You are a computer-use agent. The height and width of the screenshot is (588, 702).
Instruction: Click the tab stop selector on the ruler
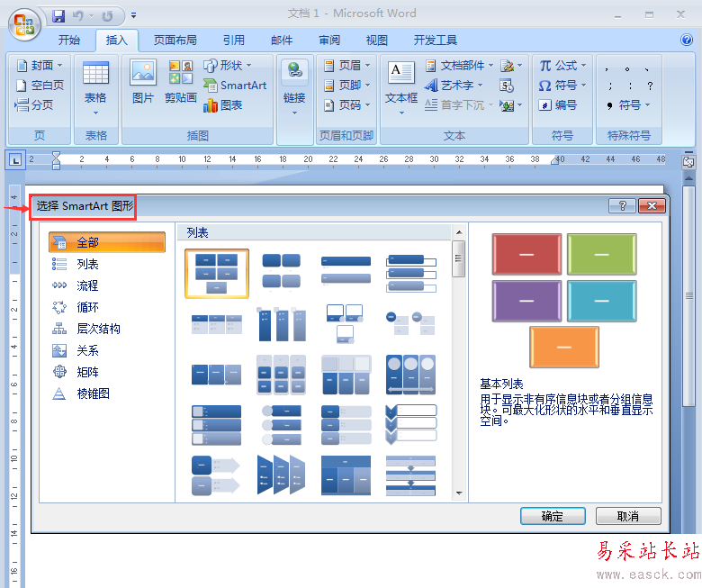(x=15, y=160)
